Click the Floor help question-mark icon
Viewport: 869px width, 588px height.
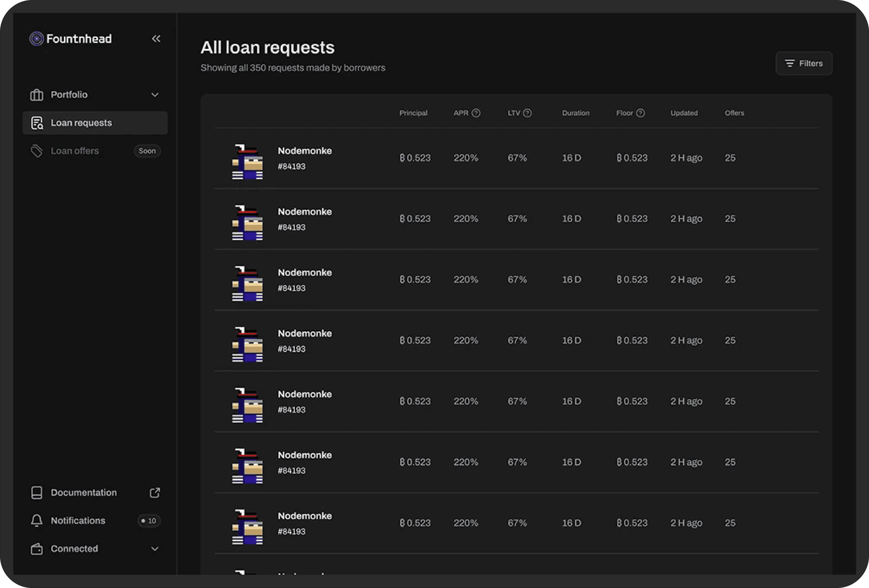[x=640, y=113]
